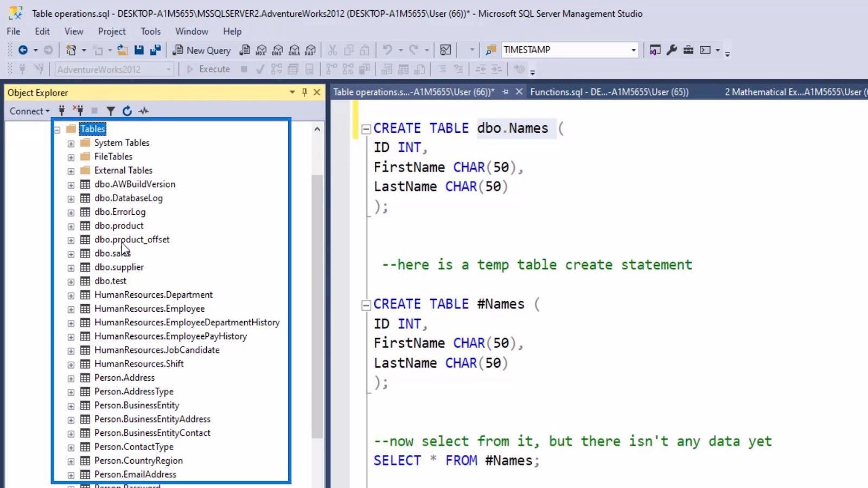Open the Connect dropdown in Object Explorer
This screenshot has width=868, height=488.
[x=29, y=111]
